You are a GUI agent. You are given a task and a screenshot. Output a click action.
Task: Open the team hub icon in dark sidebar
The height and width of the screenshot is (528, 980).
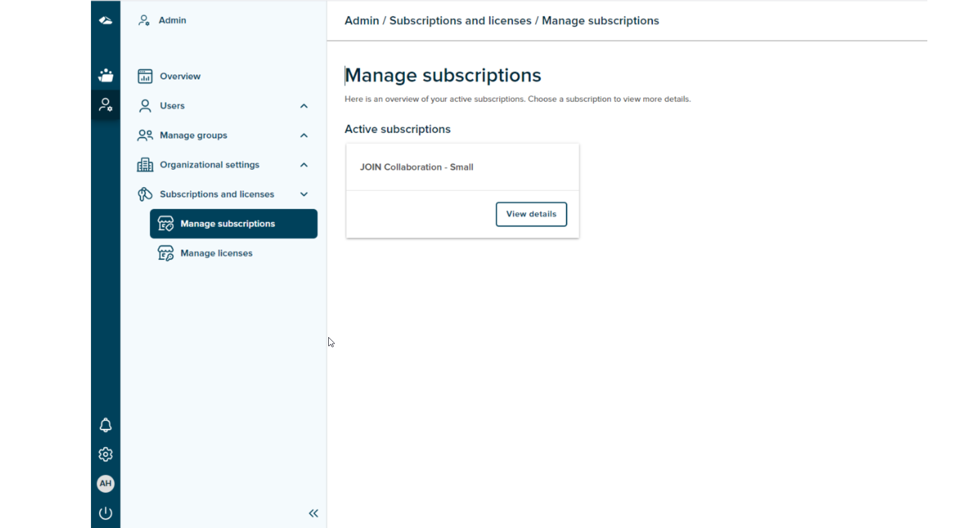pyautogui.click(x=105, y=76)
